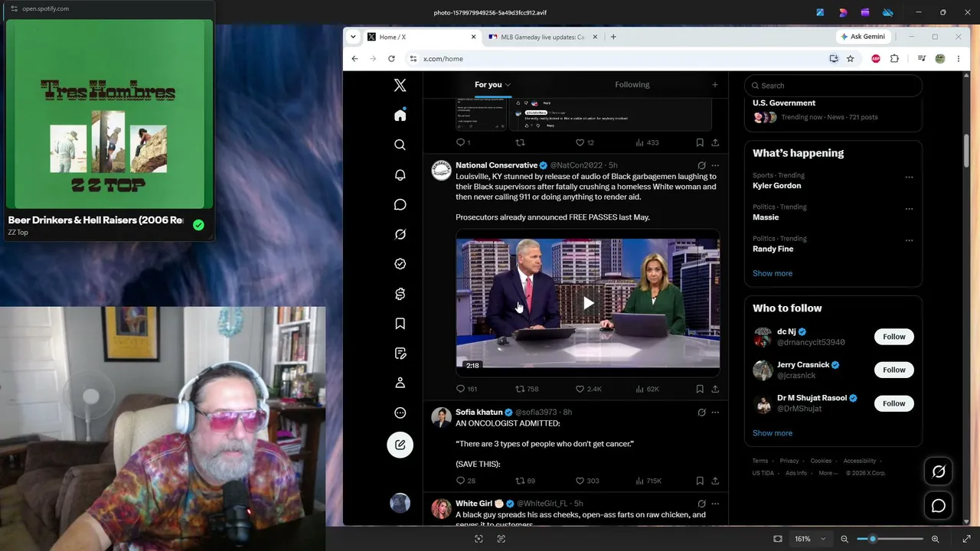Toggle zoom-to-fit in photo viewer
This screenshot has height=551, width=980.
tap(778, 539)
